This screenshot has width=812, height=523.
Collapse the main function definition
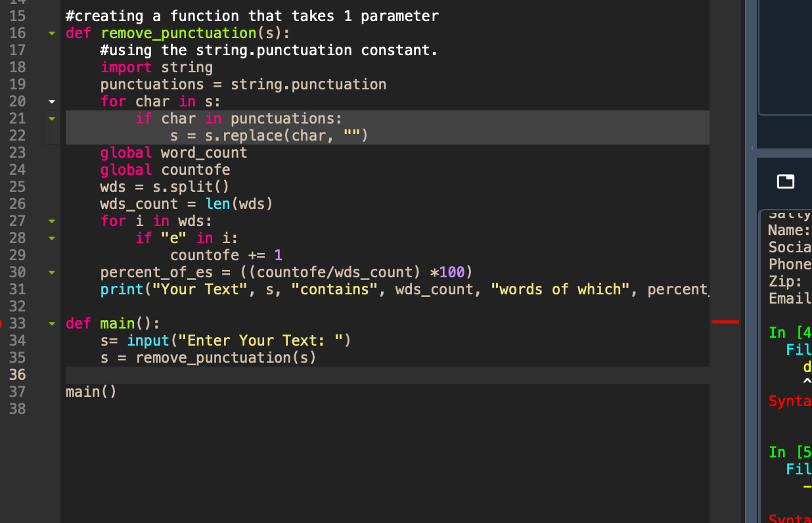click(51, 323)
